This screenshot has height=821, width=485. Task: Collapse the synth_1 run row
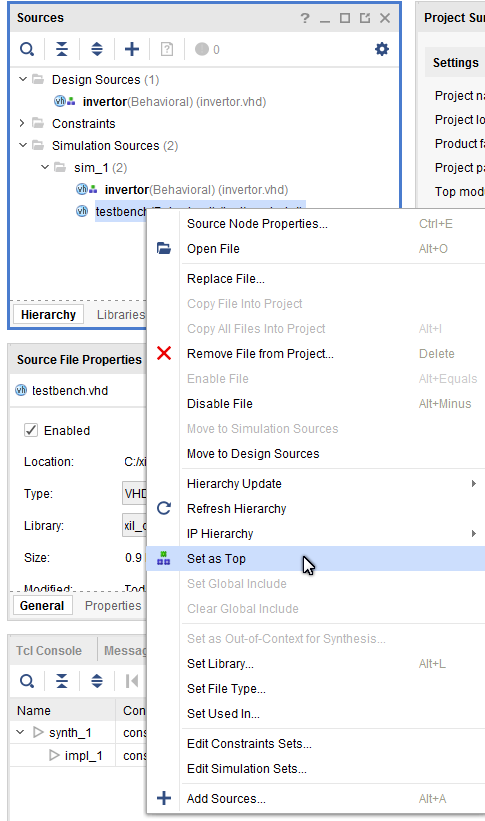[x=20, y=732]
